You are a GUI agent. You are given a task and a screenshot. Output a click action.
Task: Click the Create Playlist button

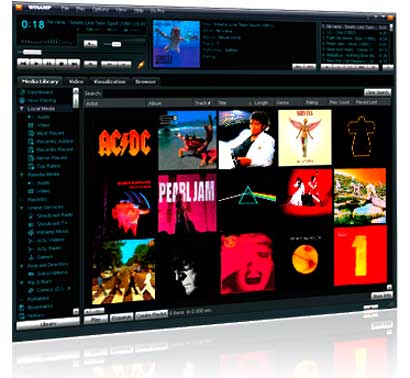point(151,315)
